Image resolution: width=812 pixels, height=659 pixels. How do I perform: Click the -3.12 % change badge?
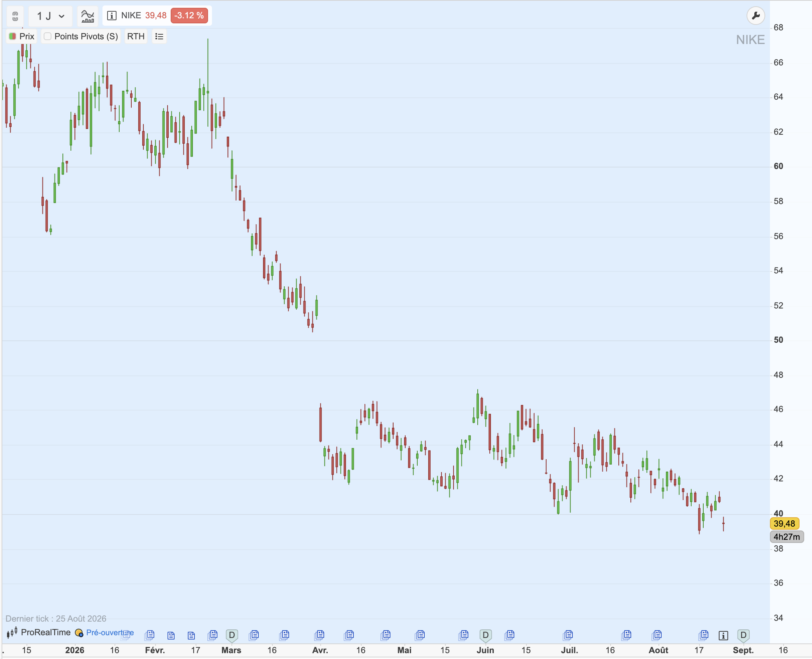(189, 16)
